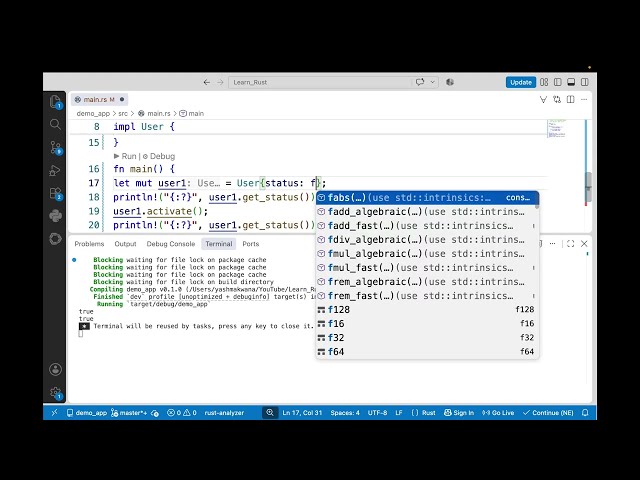This screenshot has height=480, width=640.
Task: Click rust-analyzer in the status bar
Action: [224, 413]
